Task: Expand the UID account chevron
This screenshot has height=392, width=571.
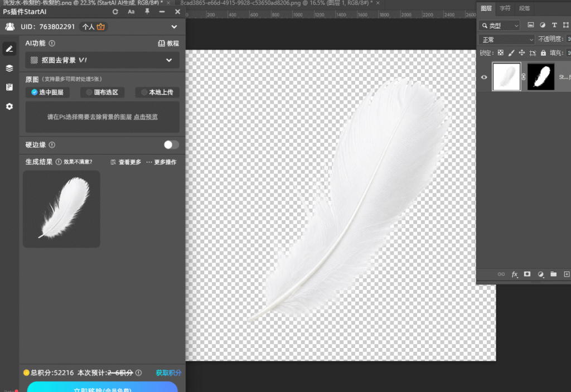Action: point(174,27)
